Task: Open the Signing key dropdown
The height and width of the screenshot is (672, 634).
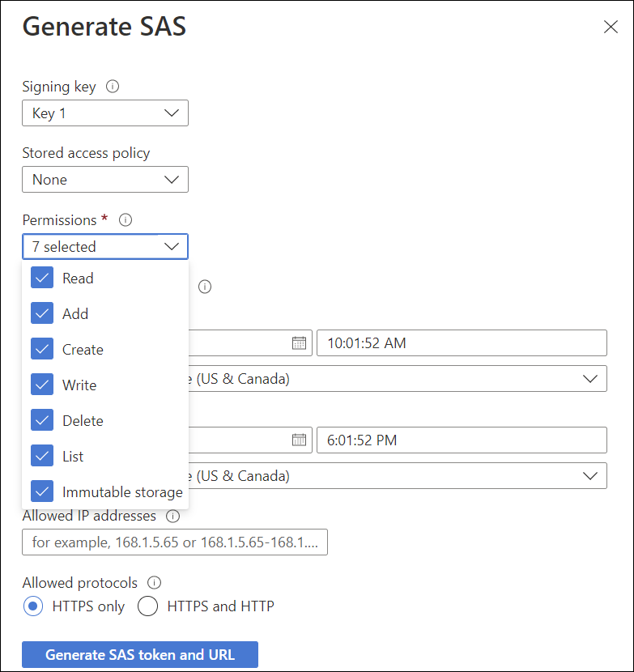Action: pos(105,113)
